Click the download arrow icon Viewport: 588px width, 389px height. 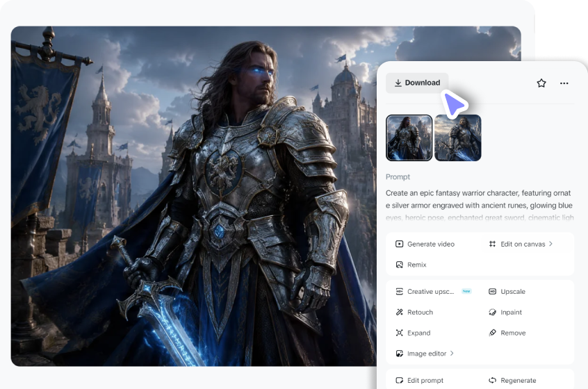pyautogui.click(x=398, y=83)
